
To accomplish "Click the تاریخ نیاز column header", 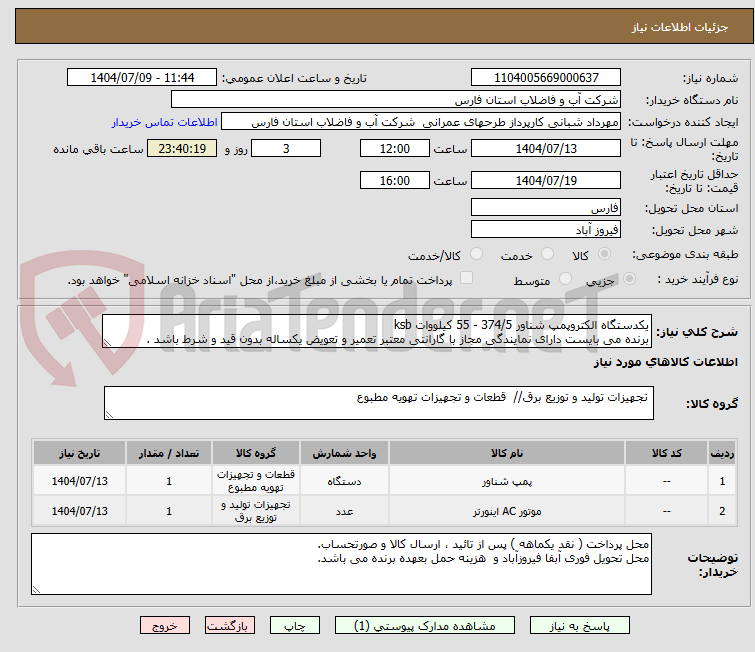I will [79, 453].
